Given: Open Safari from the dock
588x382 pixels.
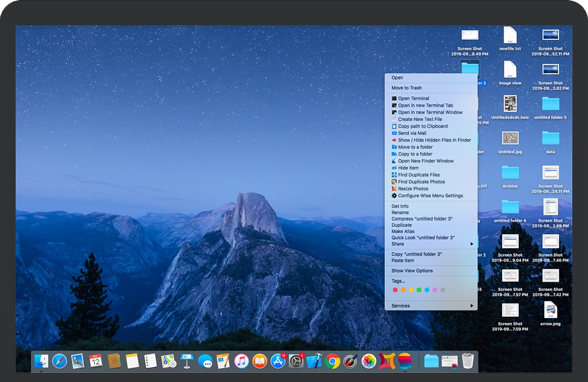Looking at the screenshot, I should click(x=60, y=361).
